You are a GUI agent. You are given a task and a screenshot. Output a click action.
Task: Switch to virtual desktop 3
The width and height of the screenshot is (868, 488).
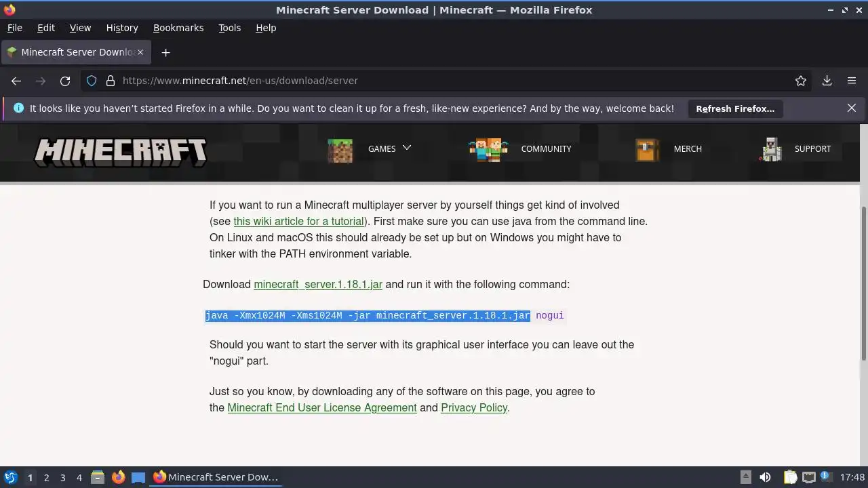pos(62,477)
